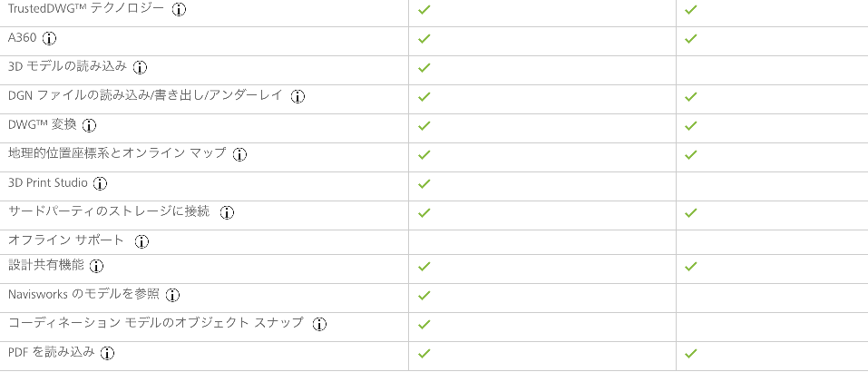Screen dimensions: 868x372
Task: Select the Navisworks のモデルを参照 label text
Action: tap(84, 295)
